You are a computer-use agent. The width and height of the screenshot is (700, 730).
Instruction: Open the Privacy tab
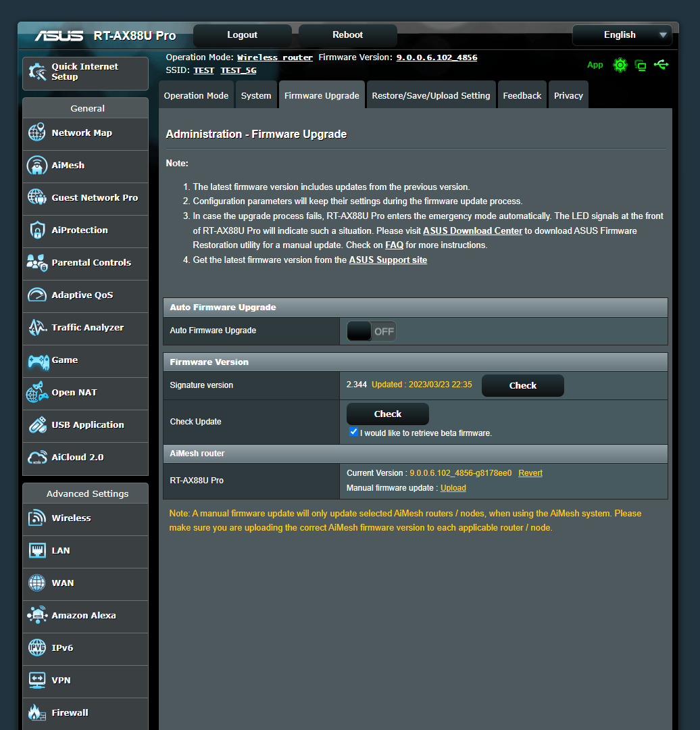click(x=568, y=95)
